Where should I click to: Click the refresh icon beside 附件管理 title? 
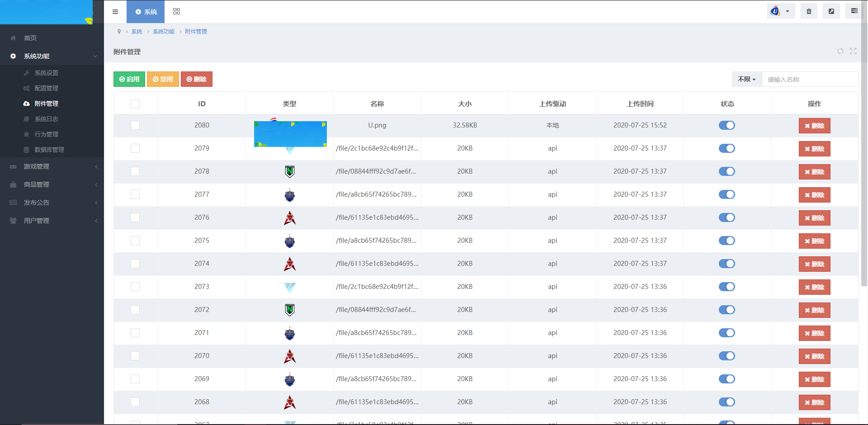tap(840, 52)
